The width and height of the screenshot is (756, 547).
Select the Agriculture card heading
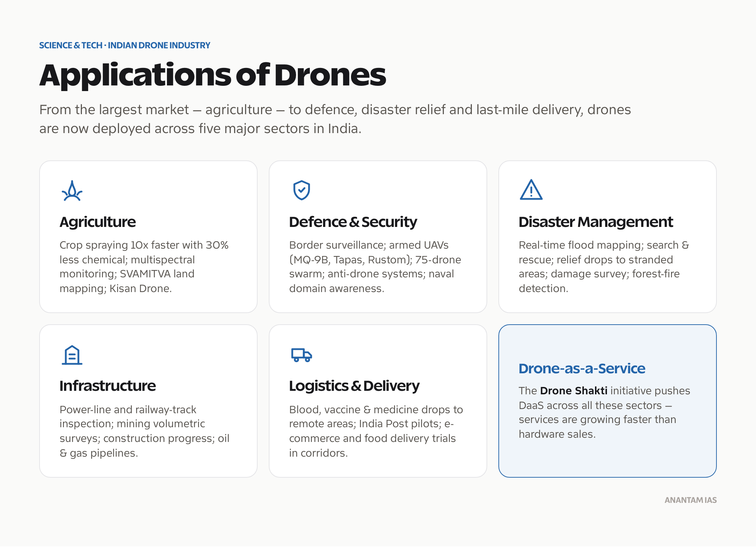[x=98, y=222]
